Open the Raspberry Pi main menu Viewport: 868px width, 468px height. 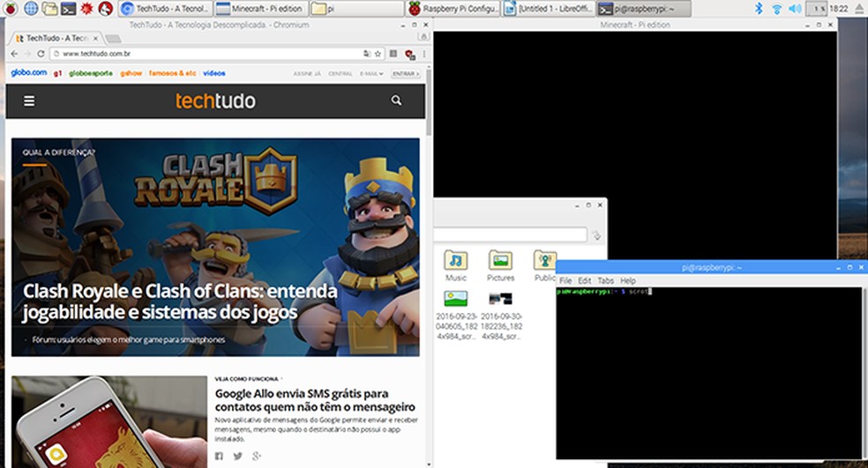tap(11, 8)
